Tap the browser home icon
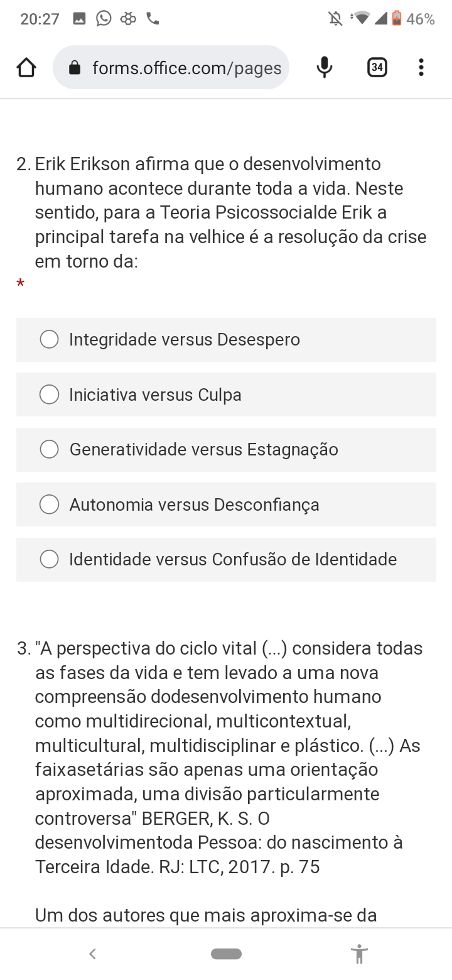452x980 pixels. point(26,67)
